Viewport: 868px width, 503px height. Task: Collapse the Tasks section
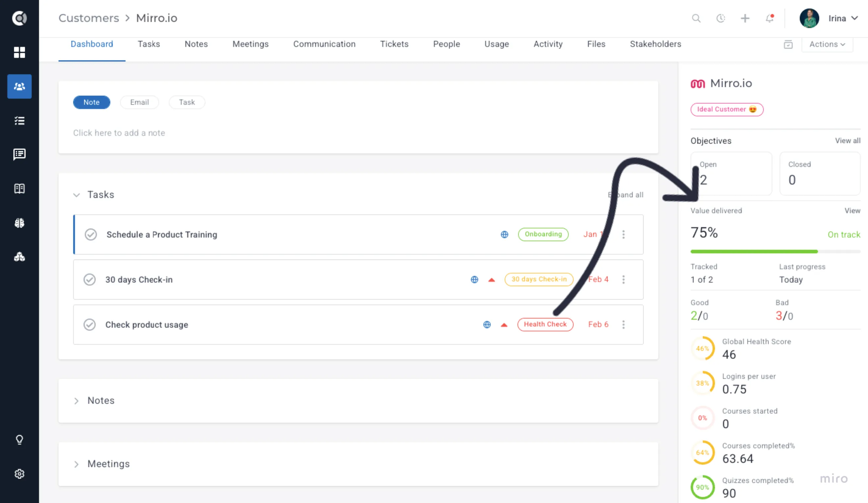(76, 195)
